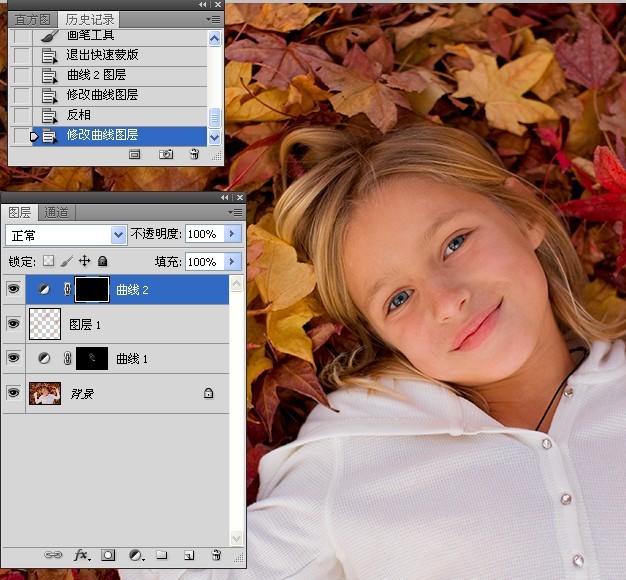
Task: Switch to the 通道 tab
Action: [56, 213]
